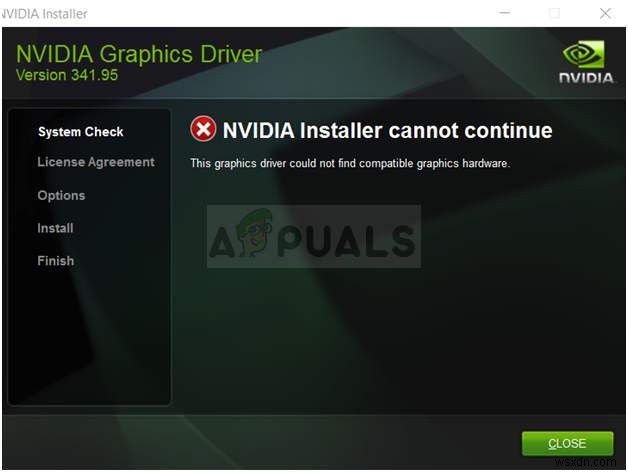Click the Version 341.95 text
Viewport: 628px width, 472px height.
coord(67,75)
